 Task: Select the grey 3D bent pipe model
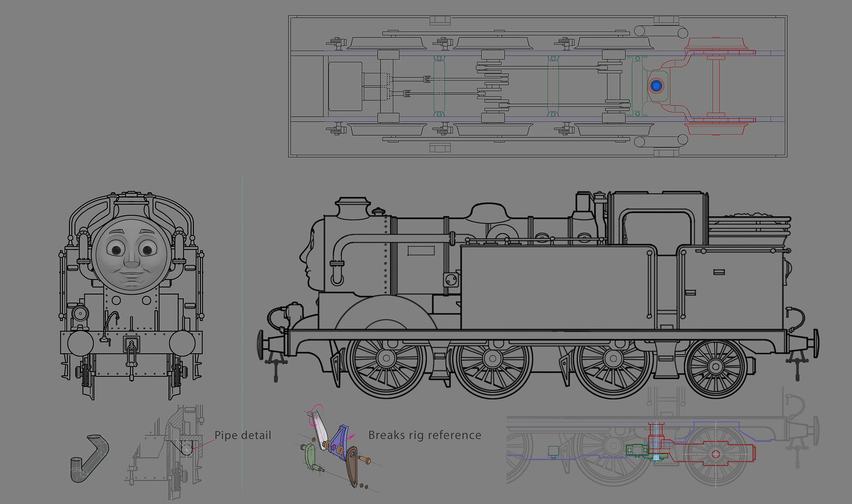point(89,459)
